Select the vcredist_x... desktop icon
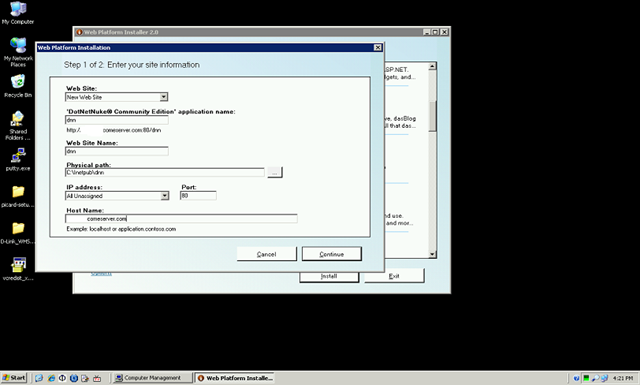 point(18,269)
